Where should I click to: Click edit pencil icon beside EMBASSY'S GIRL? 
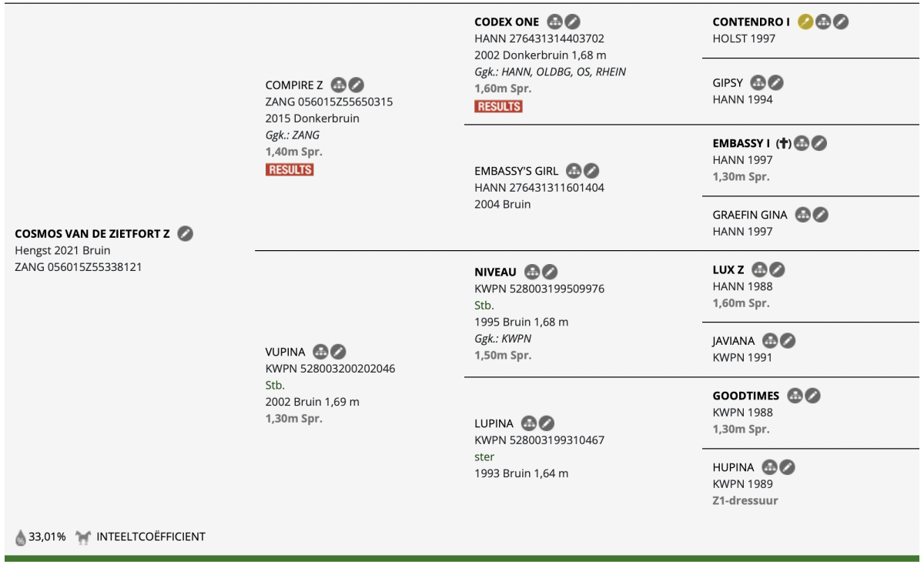pyautogui.click(x=591, y=171)
